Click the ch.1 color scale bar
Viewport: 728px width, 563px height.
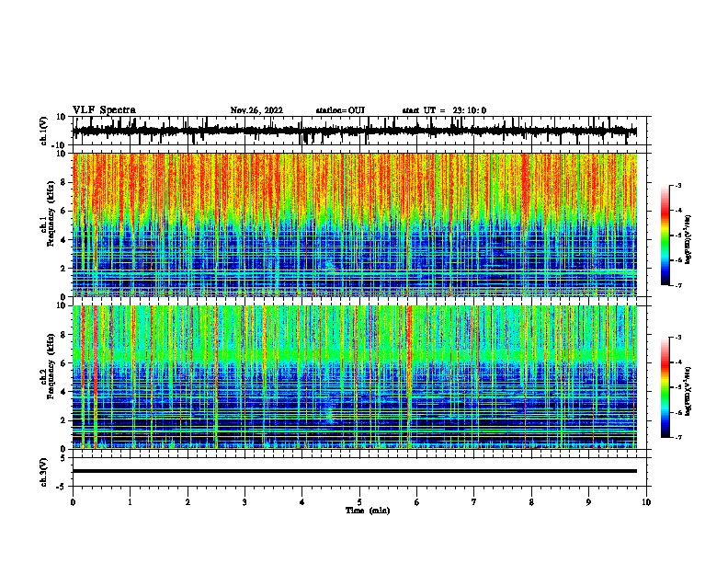click(665, 236)
